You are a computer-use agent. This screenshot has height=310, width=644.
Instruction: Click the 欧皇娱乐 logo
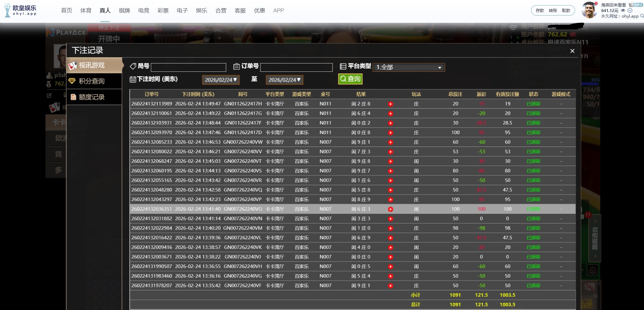(x=21, y=10)
